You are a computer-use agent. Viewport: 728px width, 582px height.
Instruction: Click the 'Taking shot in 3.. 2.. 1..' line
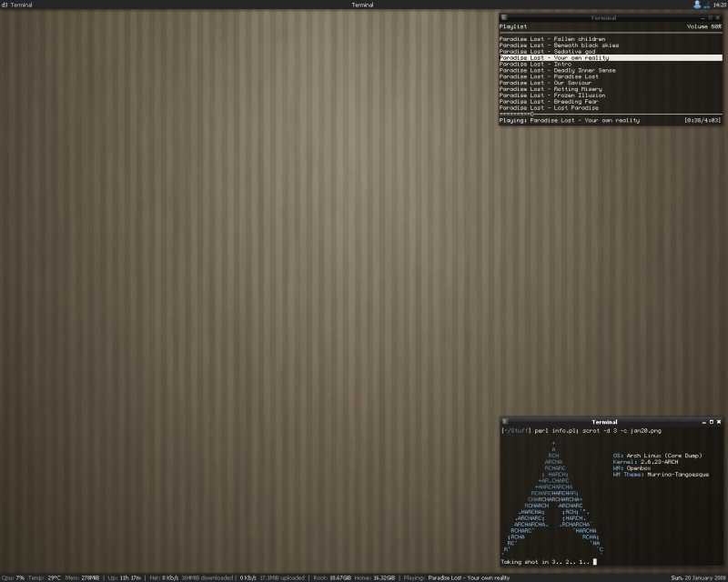click(x=545, y=562)
